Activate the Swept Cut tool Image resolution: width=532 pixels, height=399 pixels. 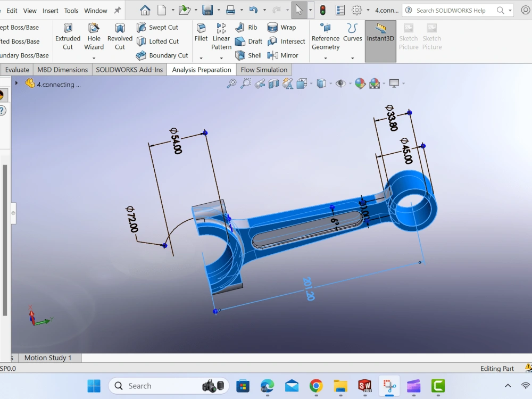[x=157, y=27]
